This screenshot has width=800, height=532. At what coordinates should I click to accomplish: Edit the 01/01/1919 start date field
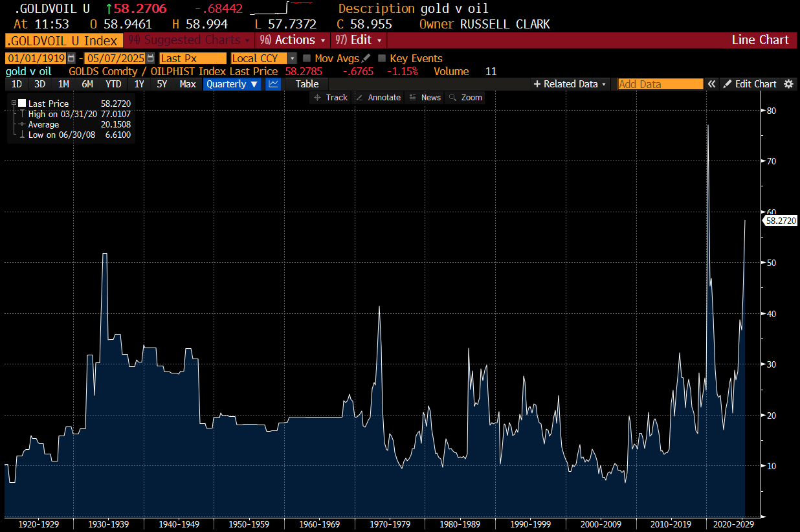point(36,58)
